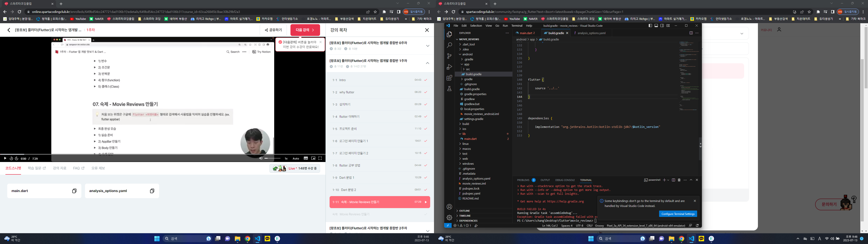
Task: Open the 학습 질문 external link
Action: pyautogui.click(x=37, y=168)
